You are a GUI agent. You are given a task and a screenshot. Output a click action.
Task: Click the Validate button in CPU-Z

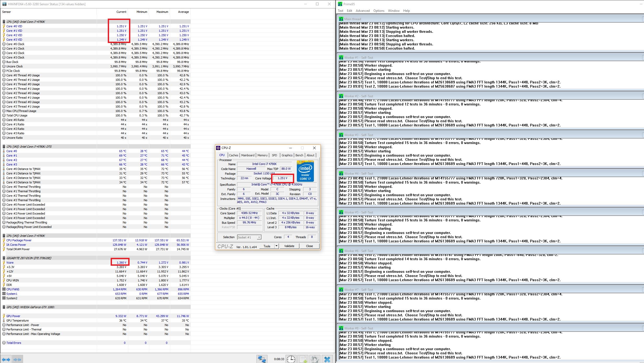[289, 246]
